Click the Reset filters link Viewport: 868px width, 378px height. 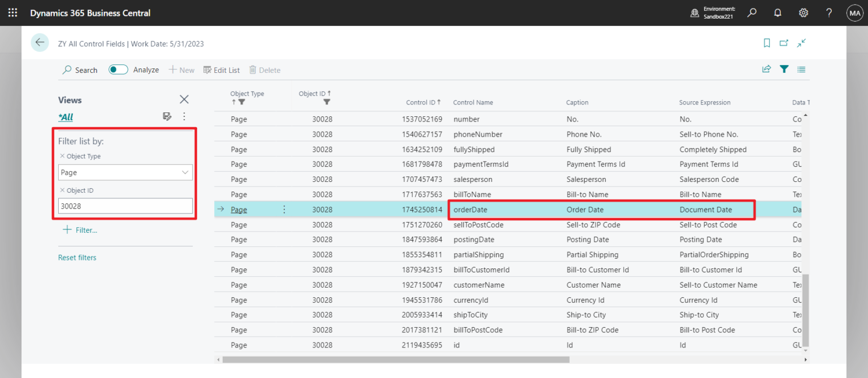pos(77,257)
